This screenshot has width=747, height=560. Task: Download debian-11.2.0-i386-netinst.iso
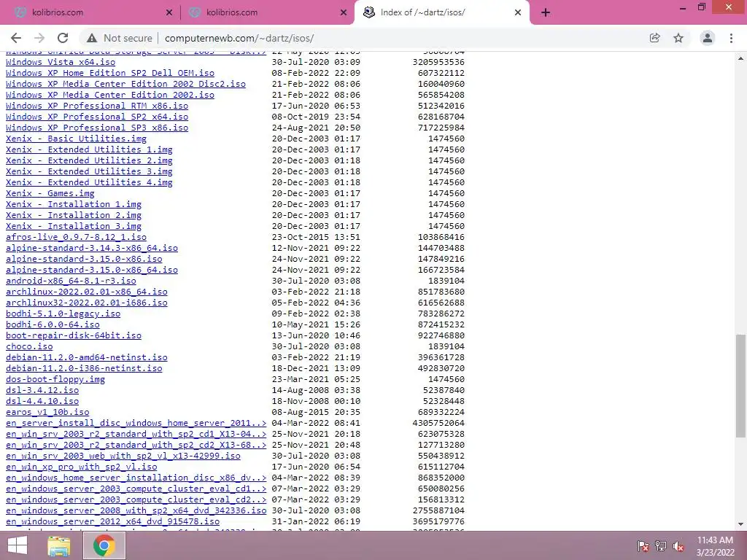[84, 368]
